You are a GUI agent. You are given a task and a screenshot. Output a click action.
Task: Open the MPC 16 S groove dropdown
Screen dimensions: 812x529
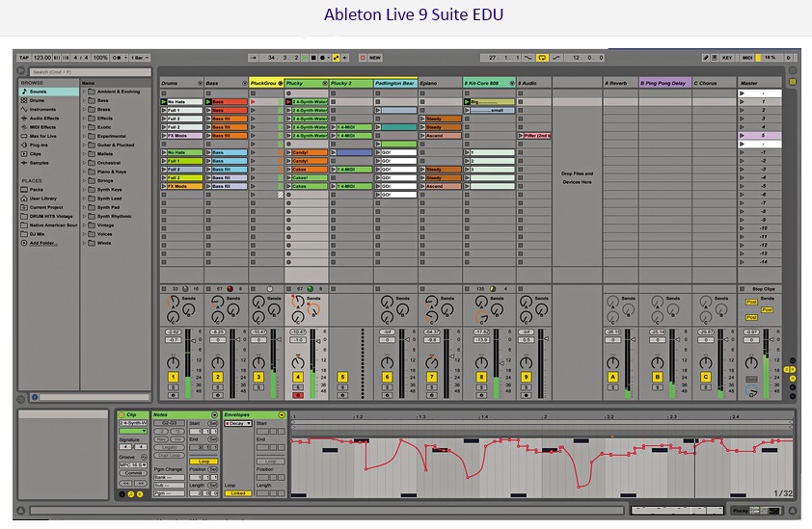pos(132,464)
